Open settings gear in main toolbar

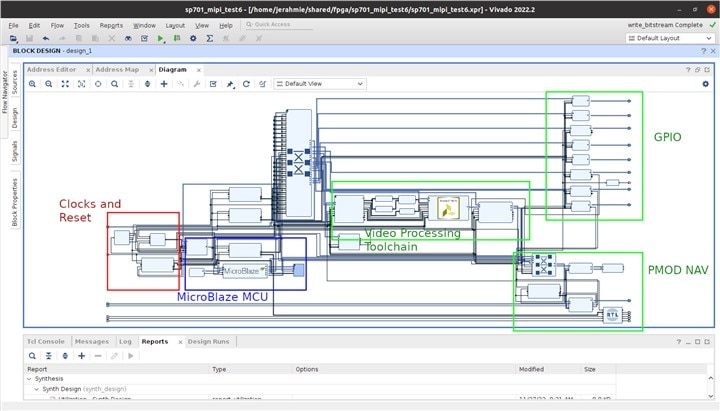click(x=193, y=39)
